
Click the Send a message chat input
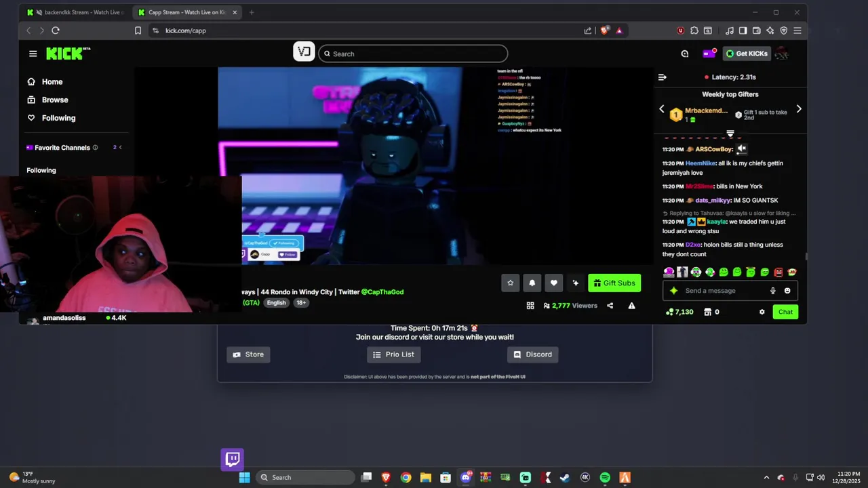(x=730, y=291)
